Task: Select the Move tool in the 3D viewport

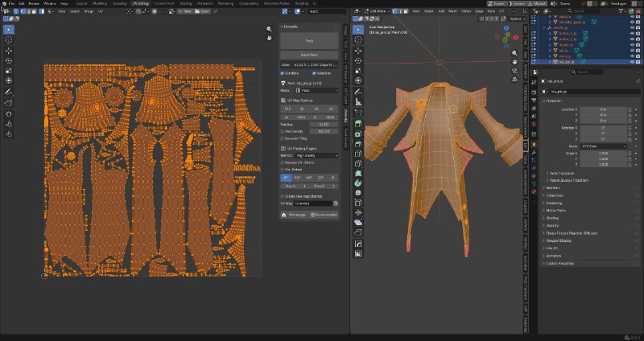Action: 358,51
